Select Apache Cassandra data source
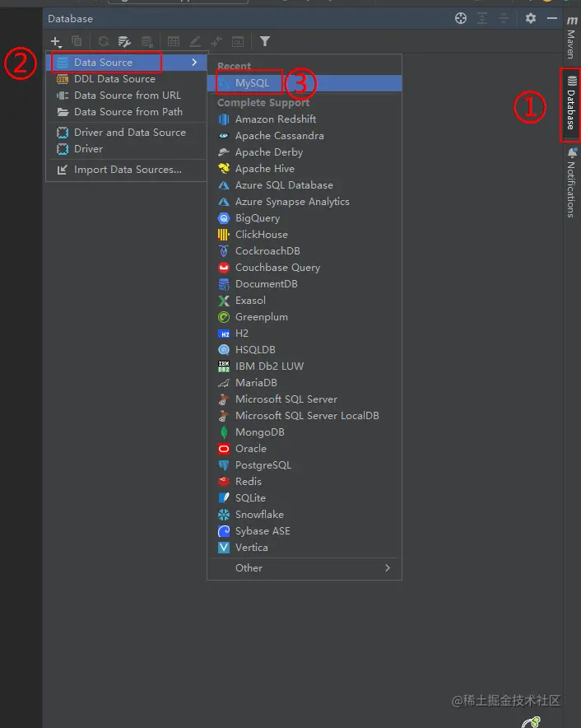Screen dimensions: 581x728 304,136
